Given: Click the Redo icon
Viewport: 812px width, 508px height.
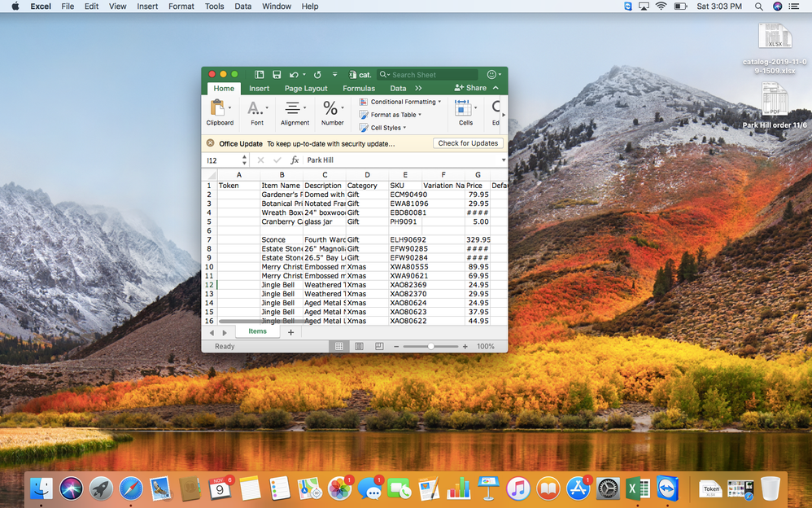Looking at the screenshot, I should point(317,74).
